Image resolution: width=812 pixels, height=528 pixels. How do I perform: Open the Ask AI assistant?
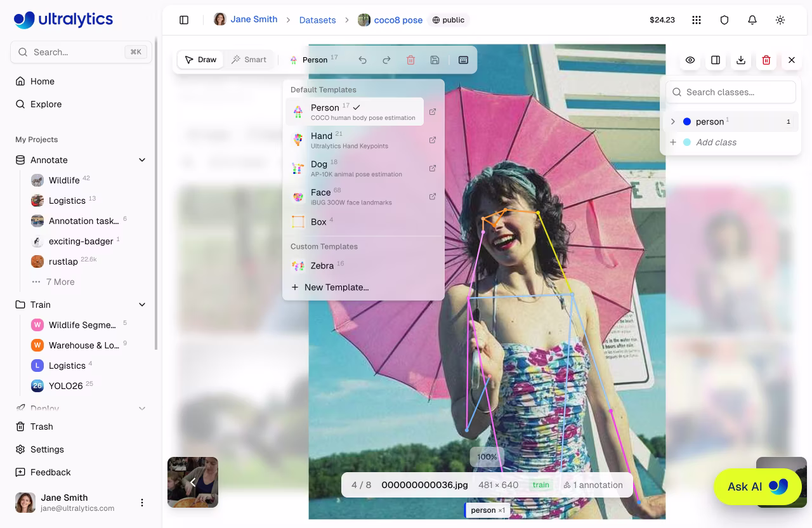[757, 487]
